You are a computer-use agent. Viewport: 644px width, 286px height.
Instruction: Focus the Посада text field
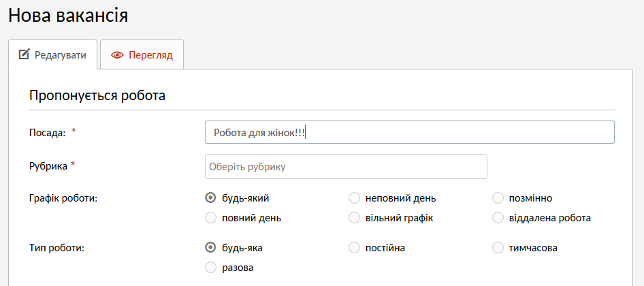point(409,133)
